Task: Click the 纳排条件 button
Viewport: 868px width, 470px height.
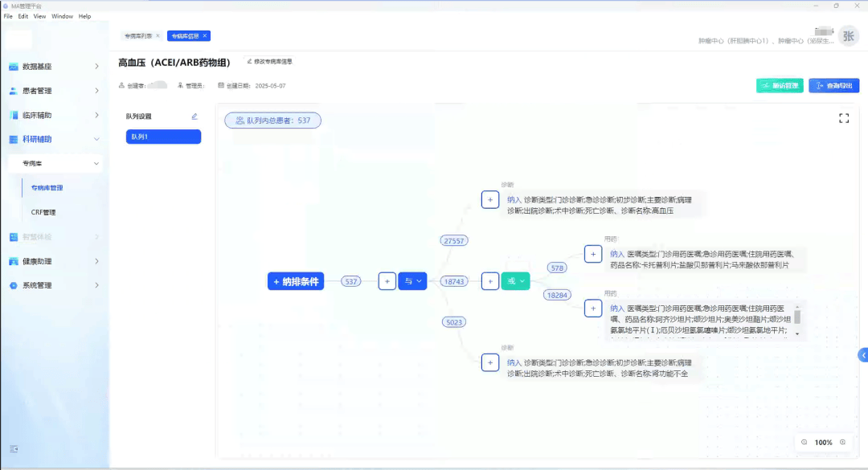Action: click(296, 281)
